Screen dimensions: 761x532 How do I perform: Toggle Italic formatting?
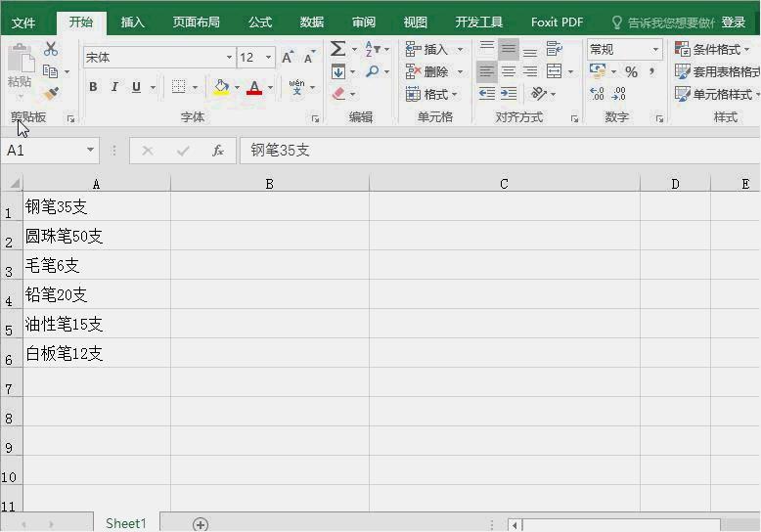[114, 87]
